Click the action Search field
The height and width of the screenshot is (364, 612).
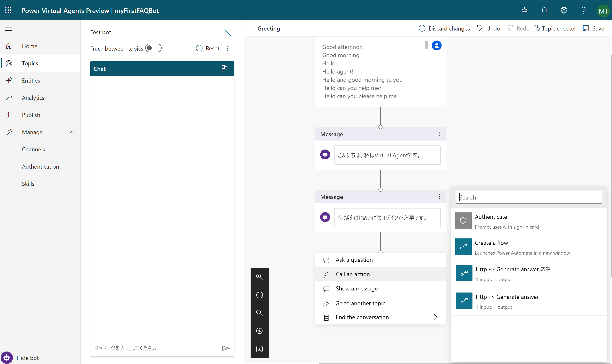click(x=529, y=197)
